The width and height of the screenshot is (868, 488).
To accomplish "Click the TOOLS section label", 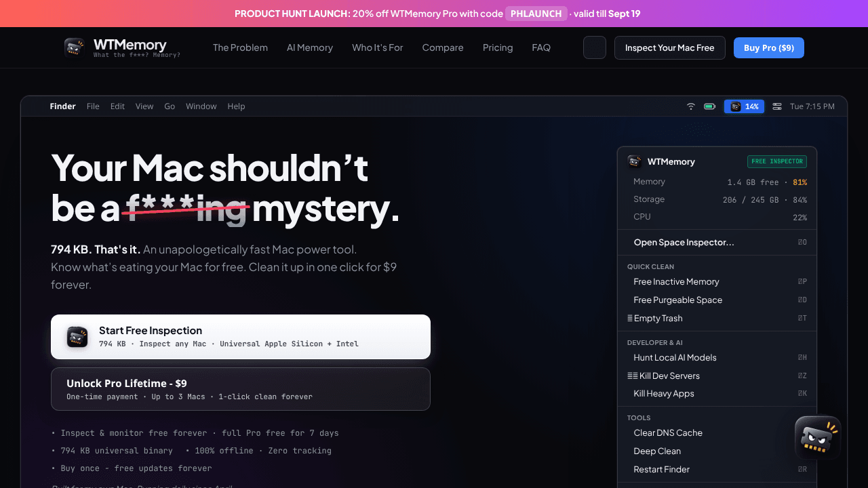I will point(639,418).
